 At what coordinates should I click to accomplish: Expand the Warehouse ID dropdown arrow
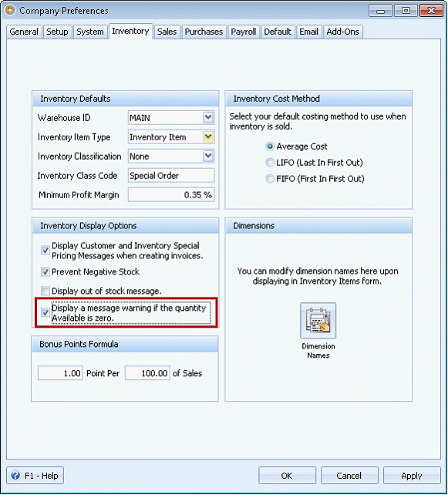click(x=208, y=117)
